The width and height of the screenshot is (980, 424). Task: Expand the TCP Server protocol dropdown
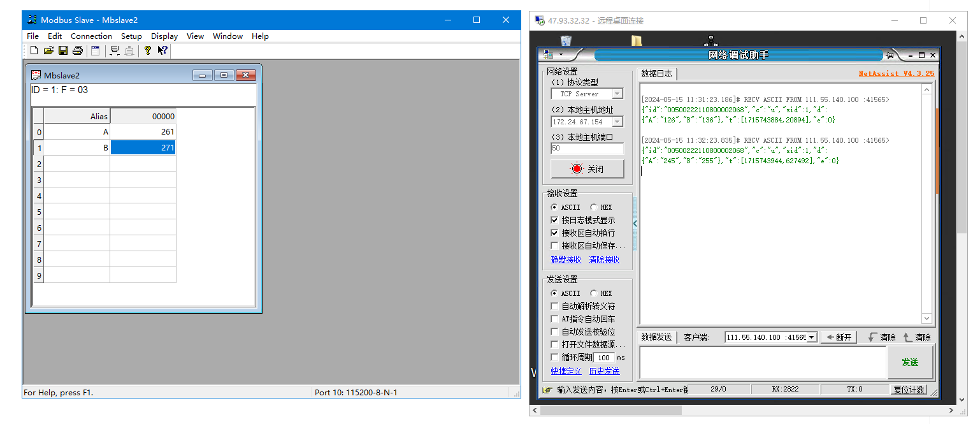pyautogui.click(x=617, y=94)
